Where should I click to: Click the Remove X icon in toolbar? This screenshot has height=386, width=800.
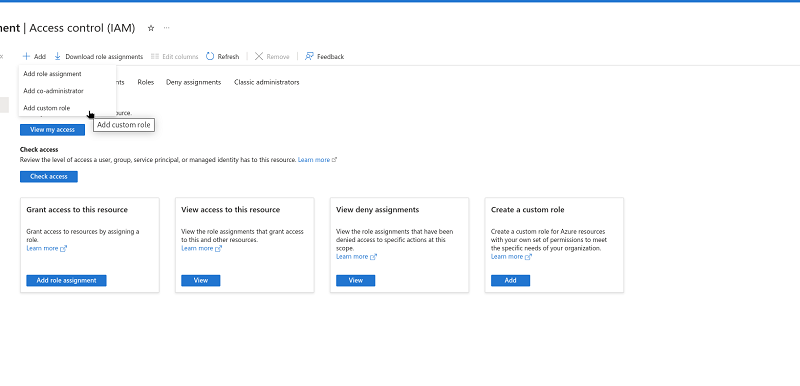259,56
